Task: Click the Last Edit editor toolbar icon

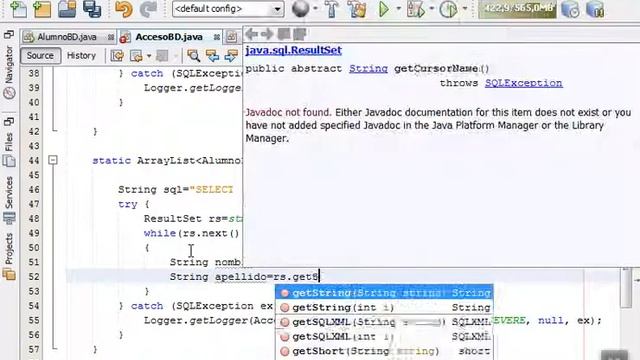Action: click(118, 56)
